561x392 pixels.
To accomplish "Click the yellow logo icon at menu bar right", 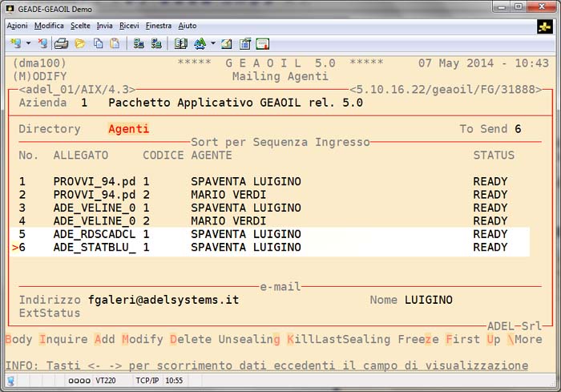I will 545,26.
